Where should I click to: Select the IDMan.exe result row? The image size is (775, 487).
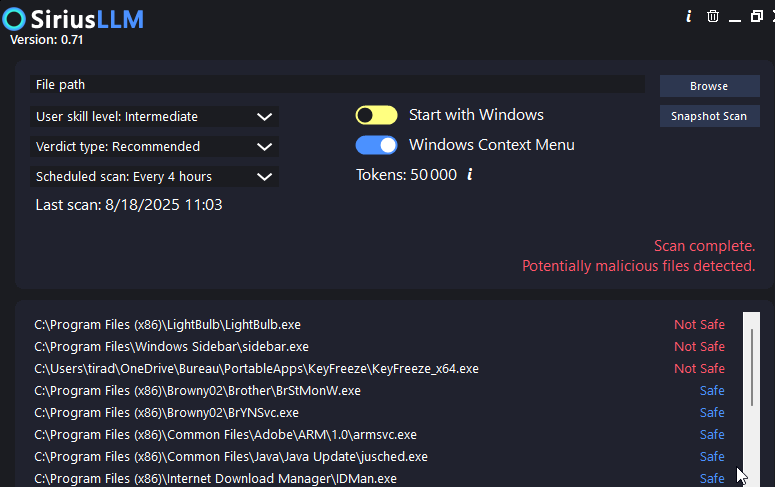tap(380, 479)
